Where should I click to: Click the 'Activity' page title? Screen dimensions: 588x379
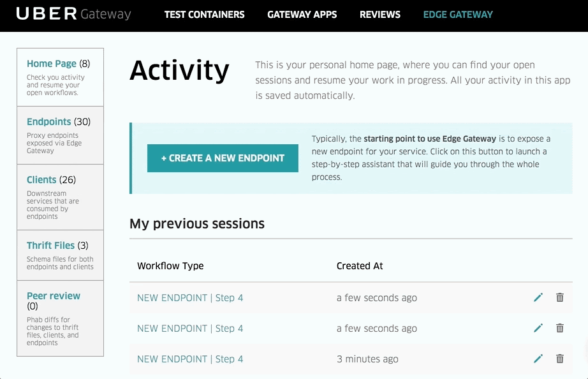tap(179, 71)
